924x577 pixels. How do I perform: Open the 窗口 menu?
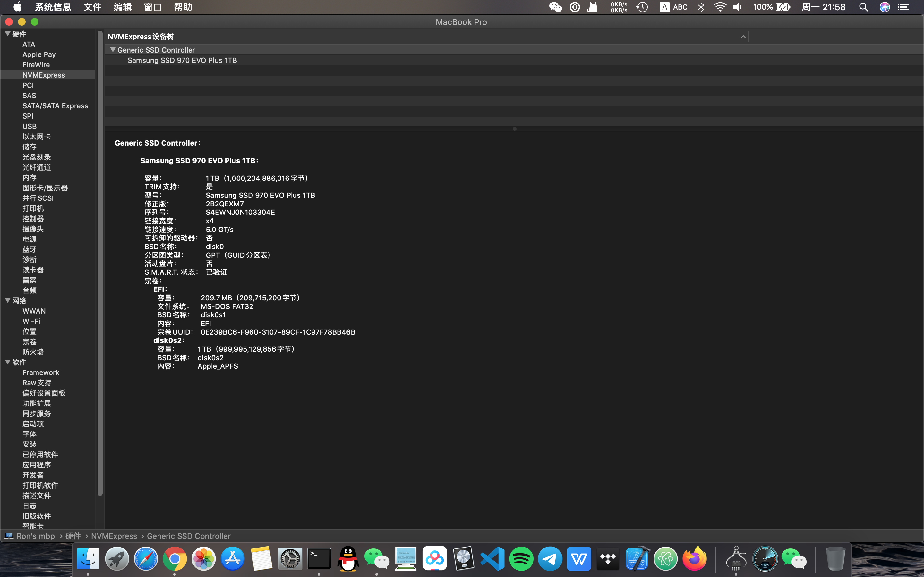pos(152,7)
